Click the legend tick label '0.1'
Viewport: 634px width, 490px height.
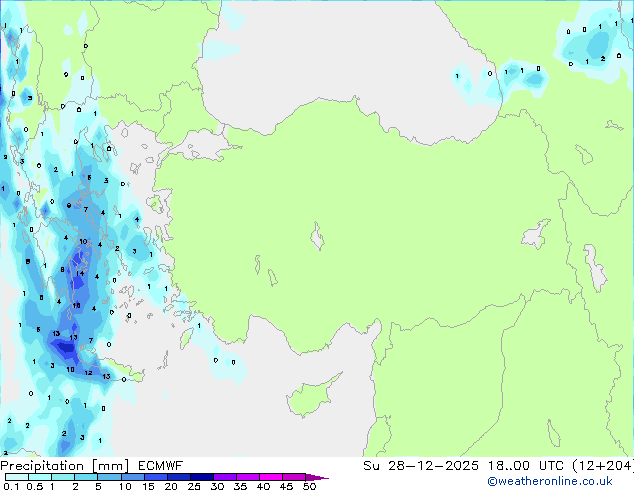pyautogui.click(x=11, y=486)
